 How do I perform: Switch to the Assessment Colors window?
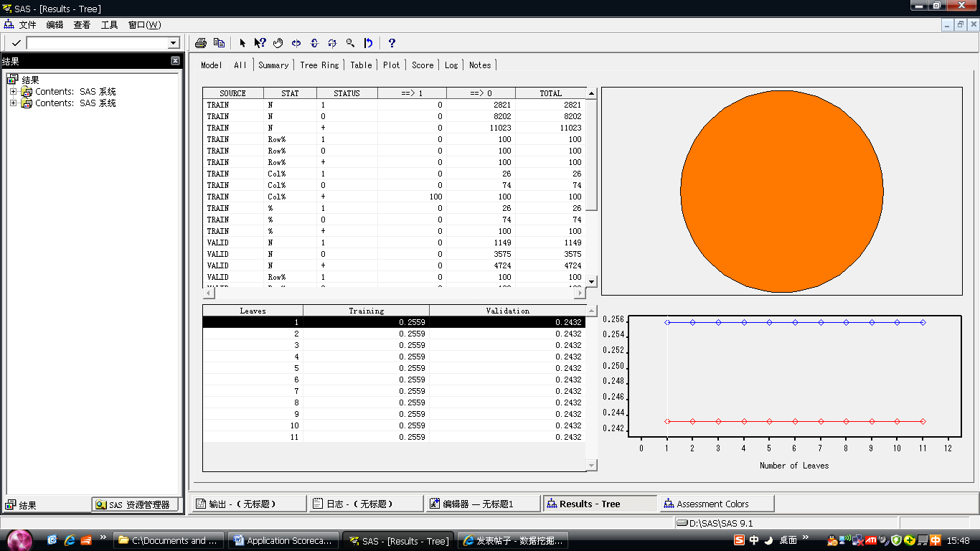(x=712, y=504)
